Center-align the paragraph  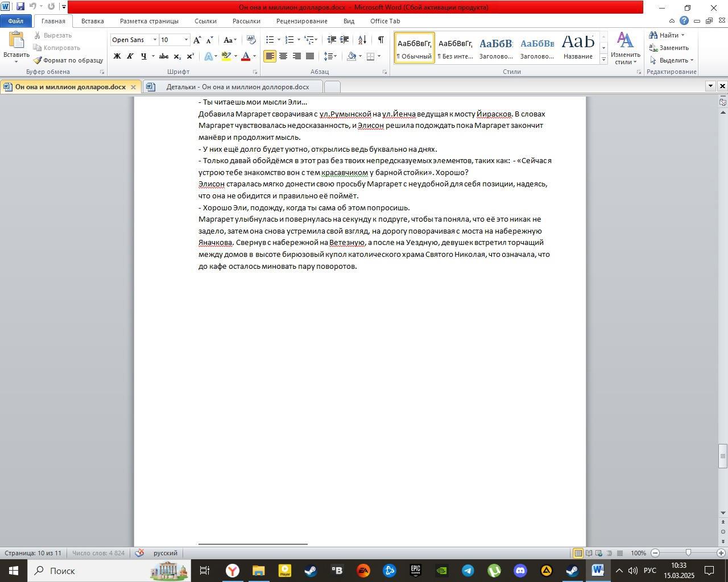(x=283, y=56)
